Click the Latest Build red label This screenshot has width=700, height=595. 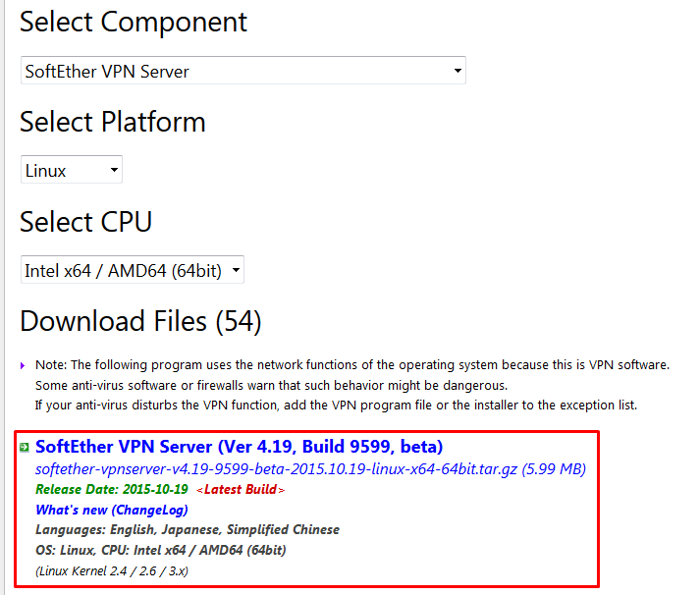(x=241, y=490)
